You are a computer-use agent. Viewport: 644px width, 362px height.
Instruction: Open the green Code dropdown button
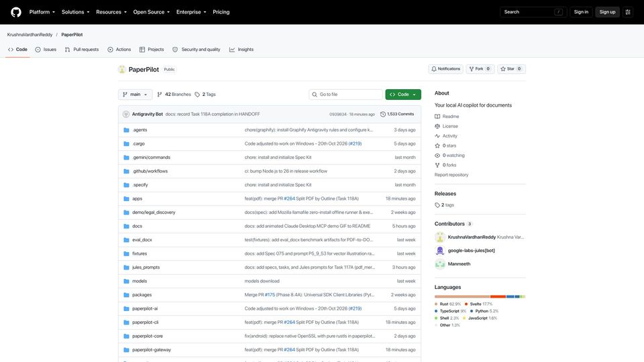pos(403,95)
